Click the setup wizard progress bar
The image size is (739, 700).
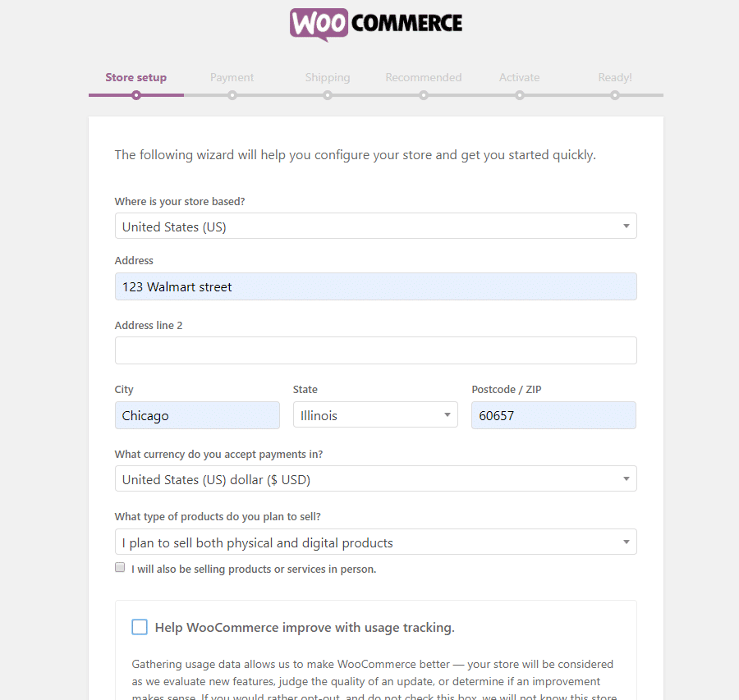pyautogui.click(x=375, y=95)
